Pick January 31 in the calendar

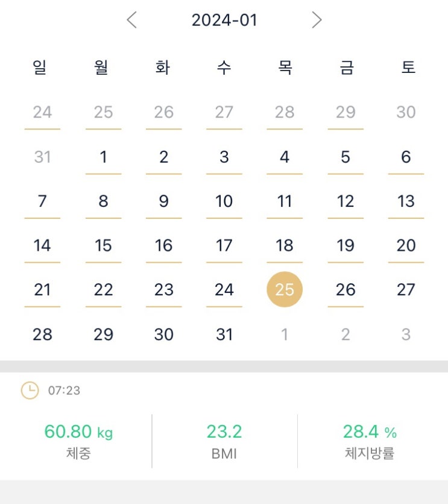(224, 334)
